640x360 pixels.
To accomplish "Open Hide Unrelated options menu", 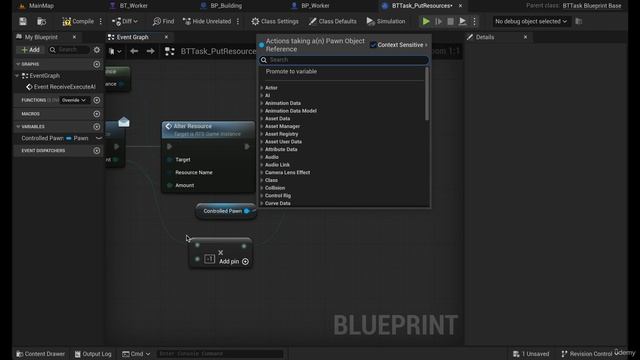I will [238, 21].
